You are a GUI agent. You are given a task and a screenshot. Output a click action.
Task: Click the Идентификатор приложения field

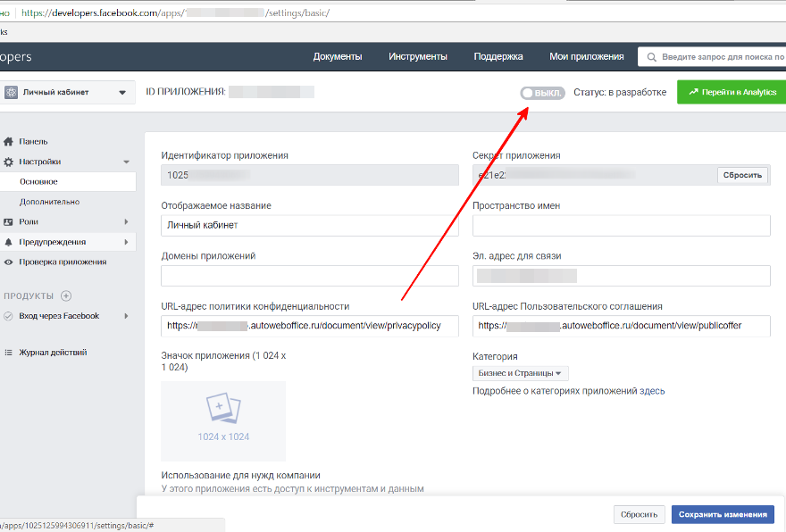point(310,175)
